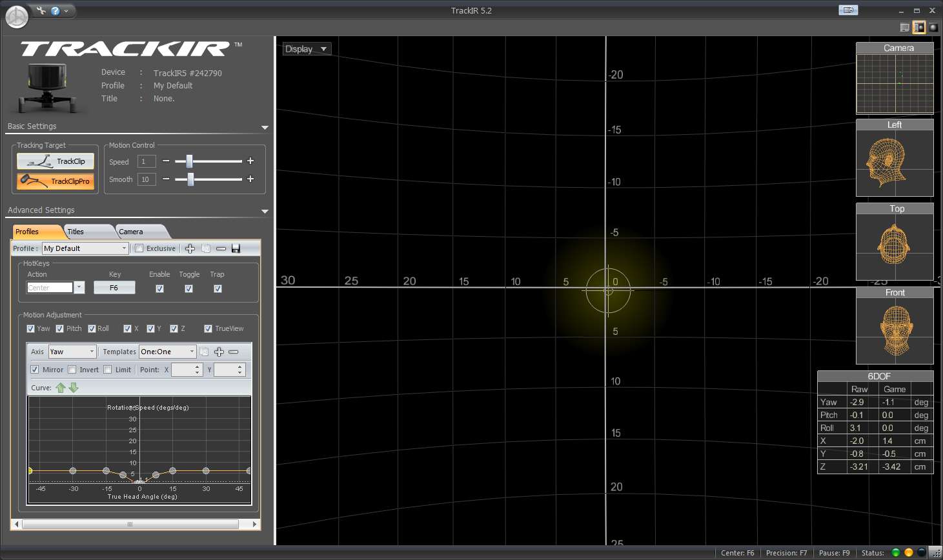Click the Camera view thumbnail
Viewport: 943px width, 560px height.
pyautogui.click(x=895, y=79)
